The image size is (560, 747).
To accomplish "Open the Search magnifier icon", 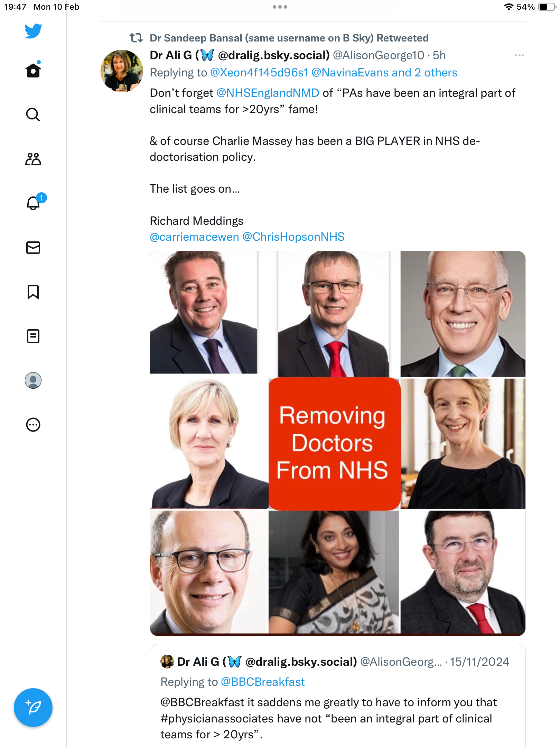I will [33, 114].
